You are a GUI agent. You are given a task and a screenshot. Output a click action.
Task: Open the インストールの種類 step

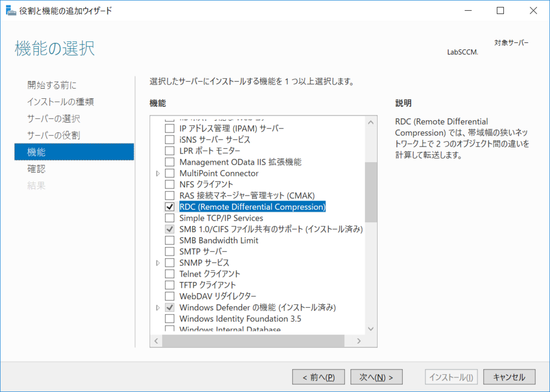(x=60, y=101)
